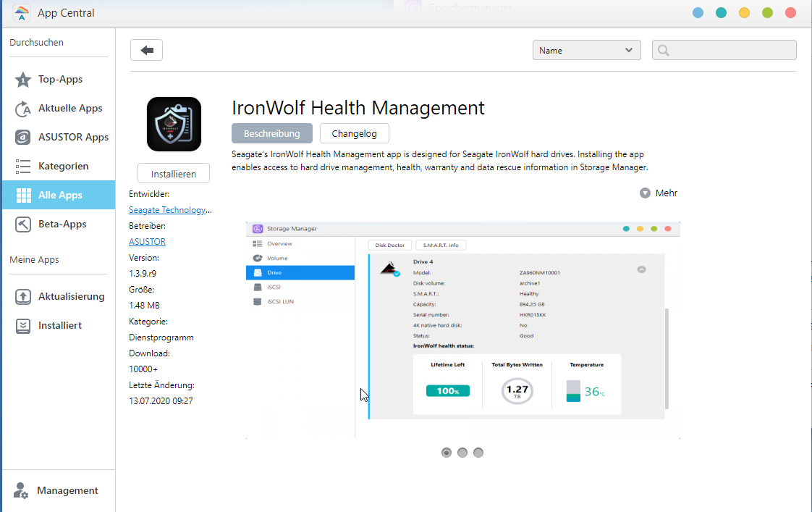Click the IronWolf Health Management app icon

pos(174,125)
